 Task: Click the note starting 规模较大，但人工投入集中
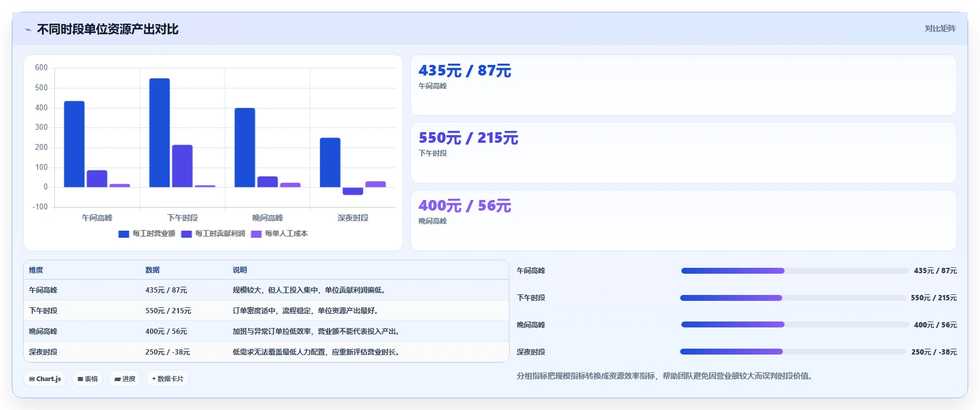310,290
